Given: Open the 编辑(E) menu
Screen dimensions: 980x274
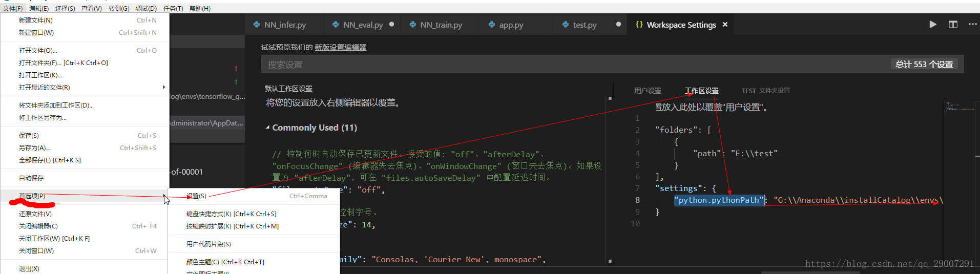Looking at the screenshot, I should point(39,8).
